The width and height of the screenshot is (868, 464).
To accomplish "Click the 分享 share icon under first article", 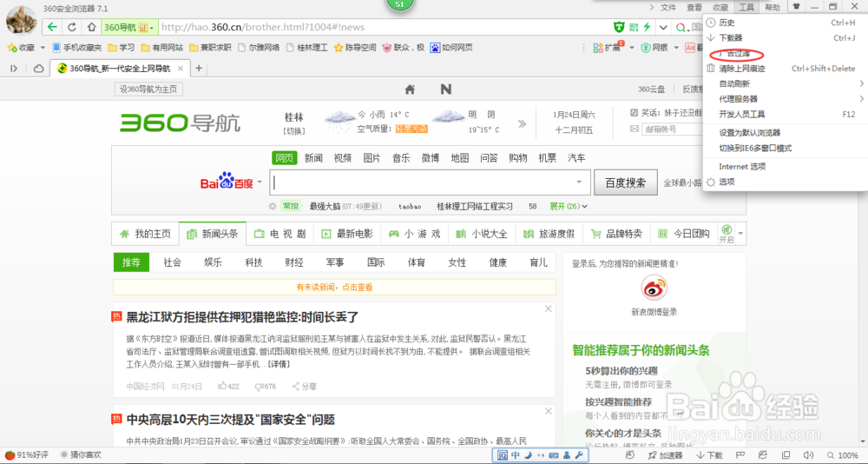I will pyautogui.click(x=305, y=386).
